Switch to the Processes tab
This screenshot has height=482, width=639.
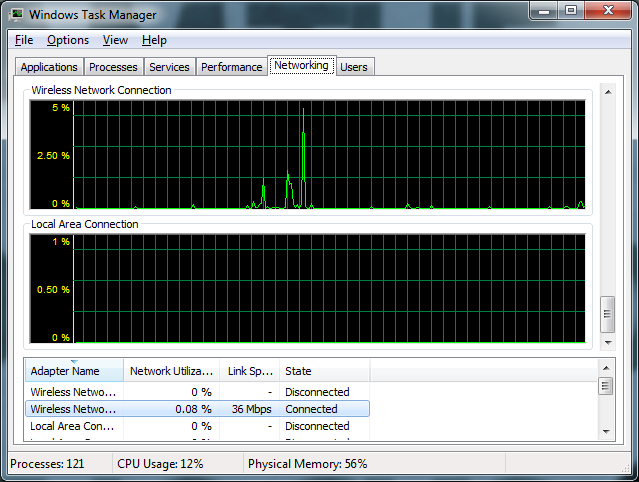113,67
